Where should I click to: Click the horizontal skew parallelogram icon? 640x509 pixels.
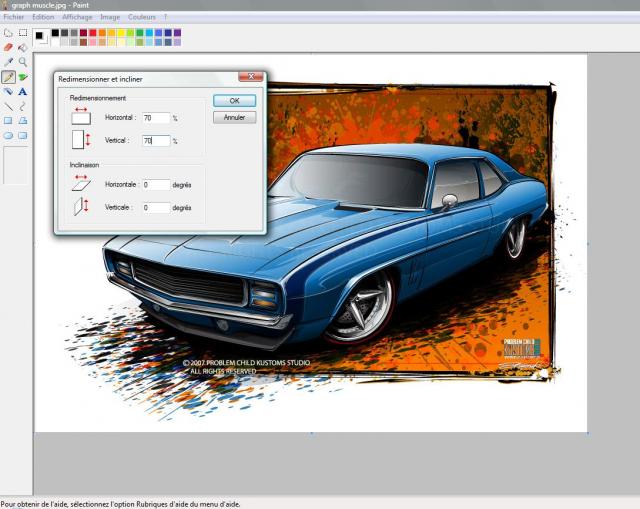[81, 183]
